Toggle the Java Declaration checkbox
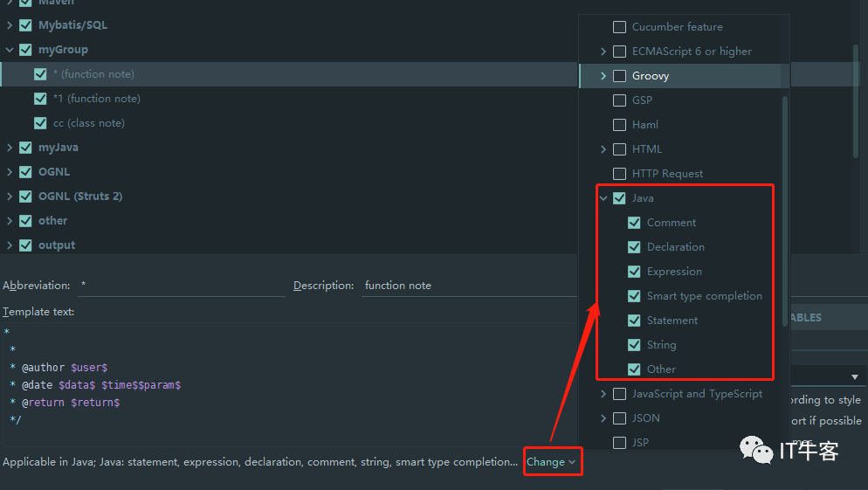Image resolution: width=868 pixels, height=490 pixels. click(634, 247)
